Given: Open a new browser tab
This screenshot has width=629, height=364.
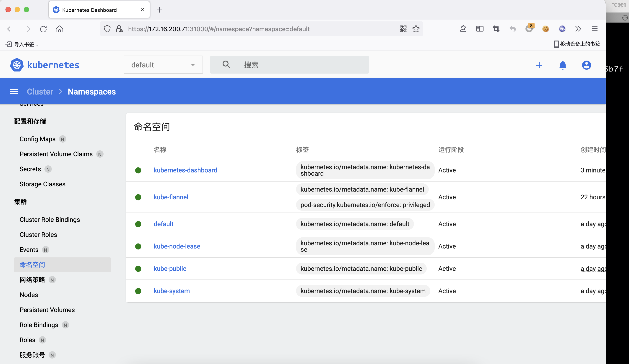Looking at the screenshot, I should tap(159, 10).
